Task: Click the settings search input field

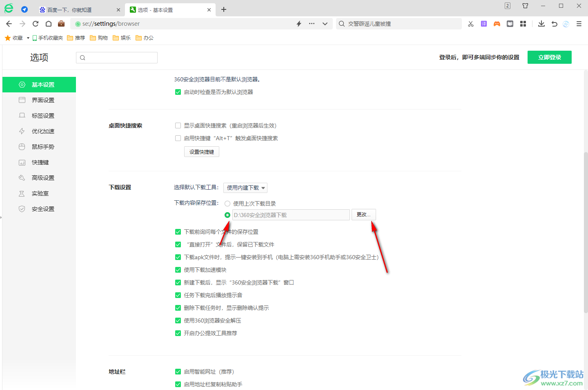Action: pos(117,58)
